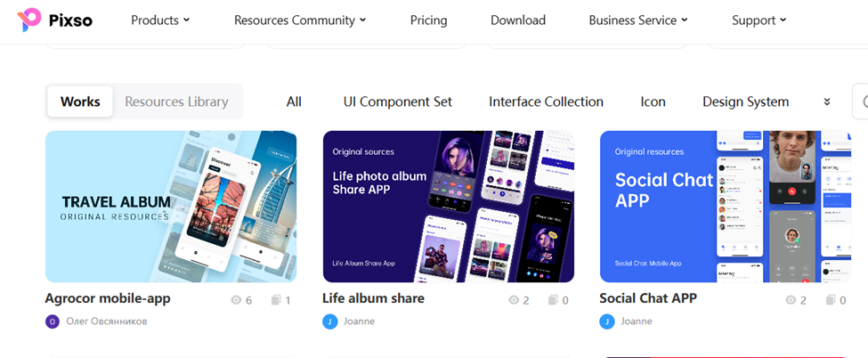Image resolution: width=868 pixels, height=358 pixels.
Task: Click the copies icon for Agrocor mobile-app
Action: pos(276,300)
